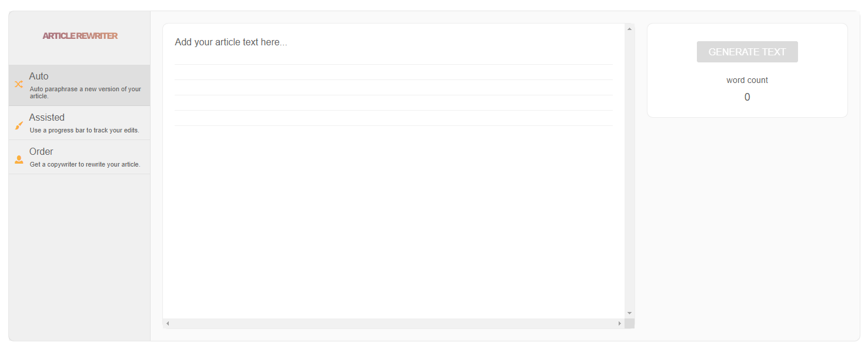Select the Auto mode tab
The width and height of the screenshot is (868, 352).
click(x=79, y=85)
